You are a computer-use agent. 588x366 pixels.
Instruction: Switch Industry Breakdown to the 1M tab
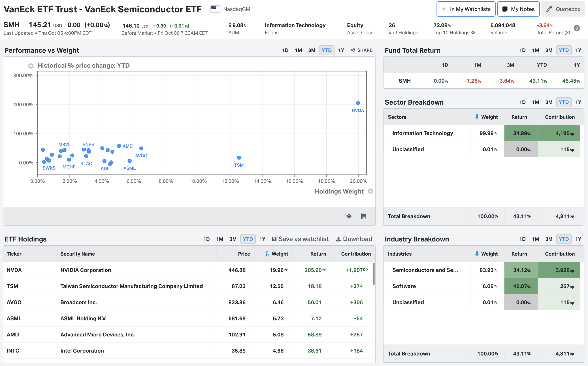coord(535,239)
